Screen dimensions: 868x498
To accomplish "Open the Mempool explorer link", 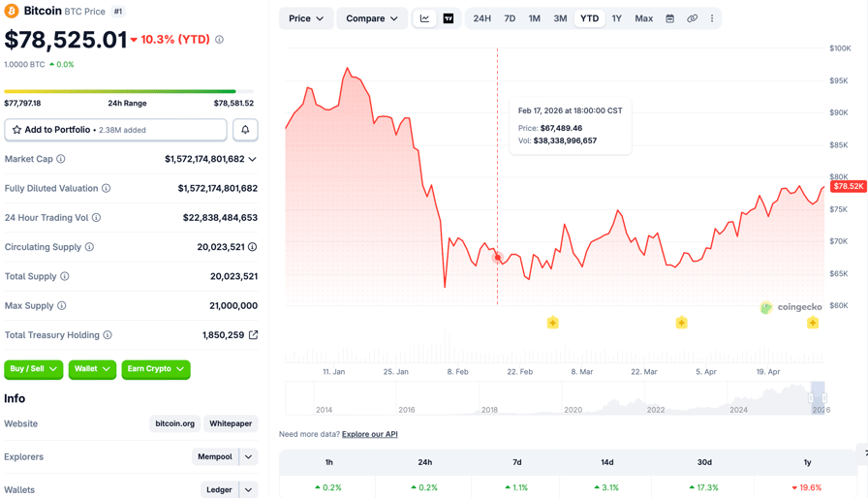I will tap(215, 456).
